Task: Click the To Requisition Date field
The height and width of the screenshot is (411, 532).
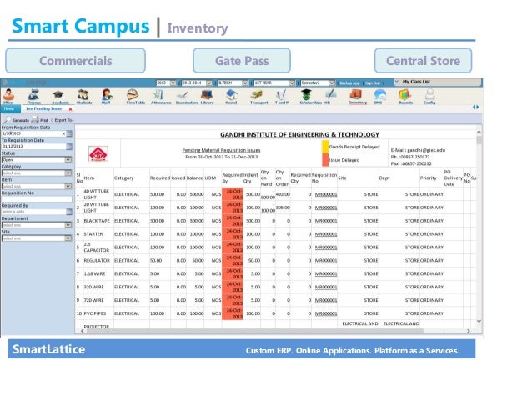Action: point(34,147)
